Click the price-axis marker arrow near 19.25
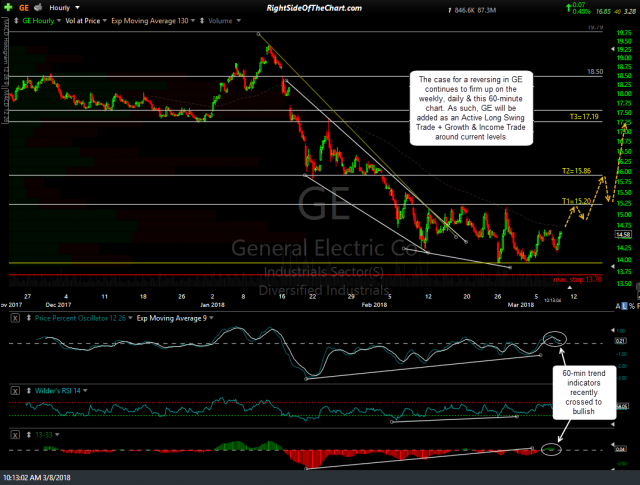 [x=612, y=49]
